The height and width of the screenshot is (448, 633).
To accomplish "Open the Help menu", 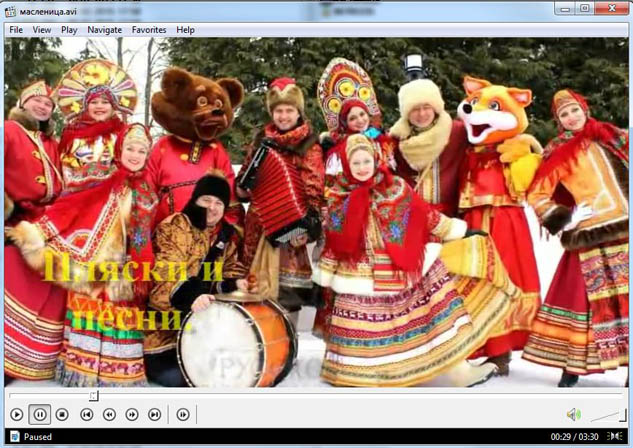I will (x=185, y=30).
